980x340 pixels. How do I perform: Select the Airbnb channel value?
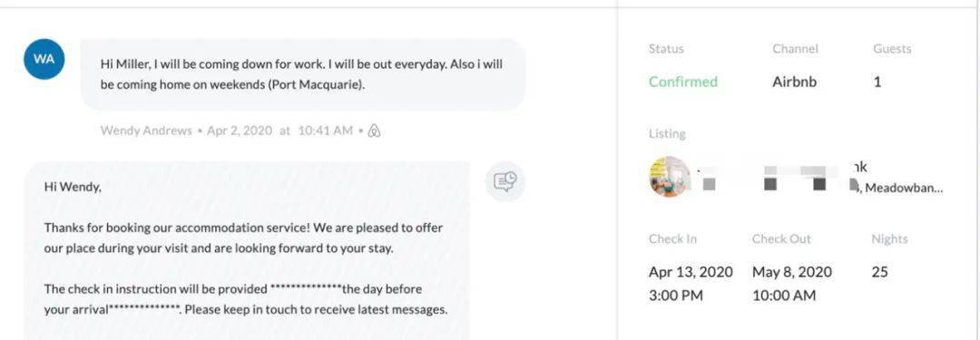pyautogui.click(x=794, y=82)
